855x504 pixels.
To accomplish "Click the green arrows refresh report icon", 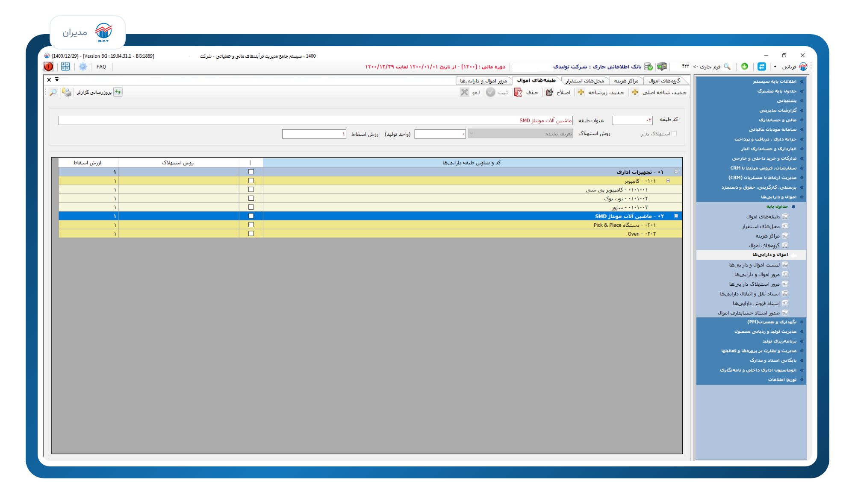I will (x=118, y=92).
